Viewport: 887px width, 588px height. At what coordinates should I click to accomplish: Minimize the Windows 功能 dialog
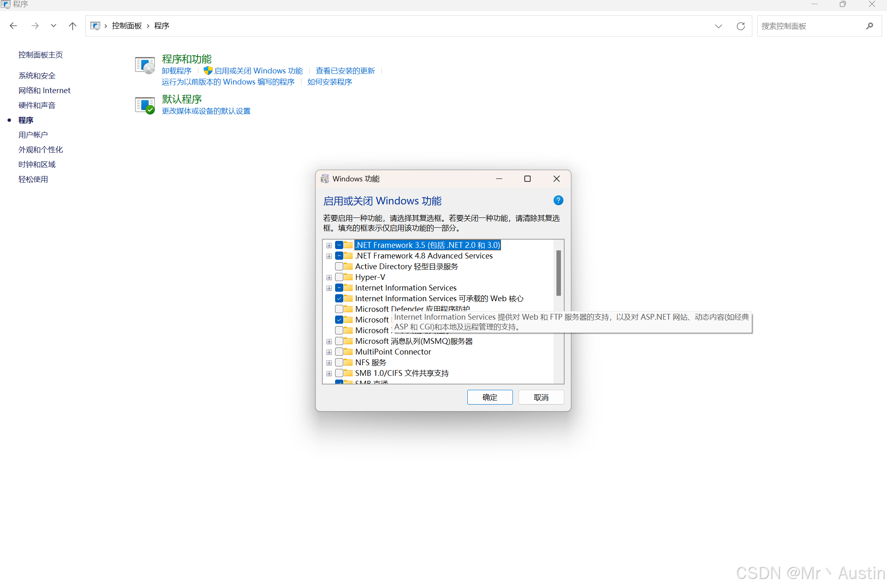pos(499,179)
